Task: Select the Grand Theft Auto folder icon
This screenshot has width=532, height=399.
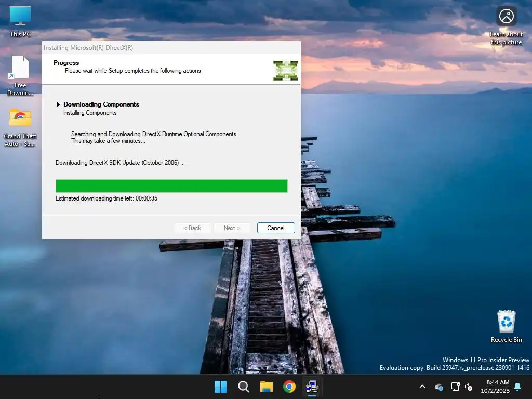Action: click(20, 128)
